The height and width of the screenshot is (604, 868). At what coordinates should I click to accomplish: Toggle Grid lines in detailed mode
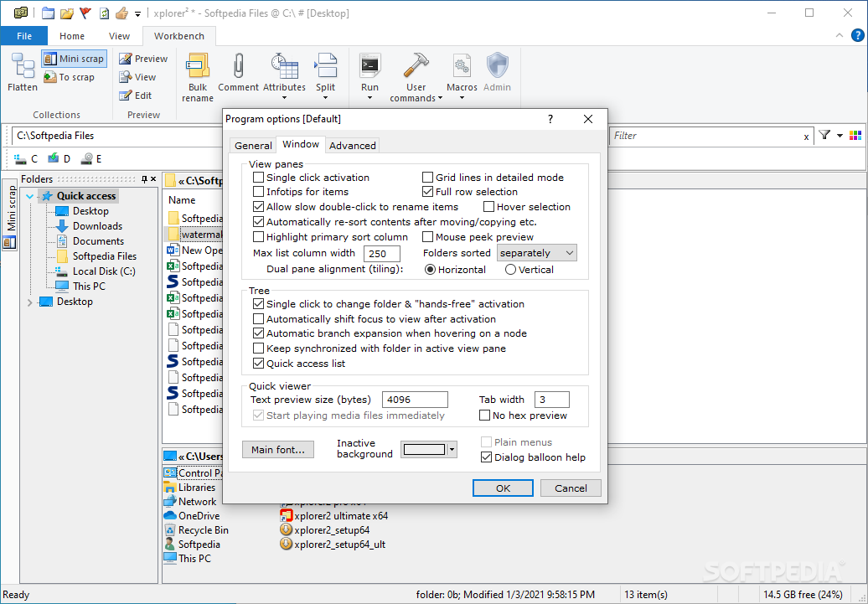[x=427, y=178]
